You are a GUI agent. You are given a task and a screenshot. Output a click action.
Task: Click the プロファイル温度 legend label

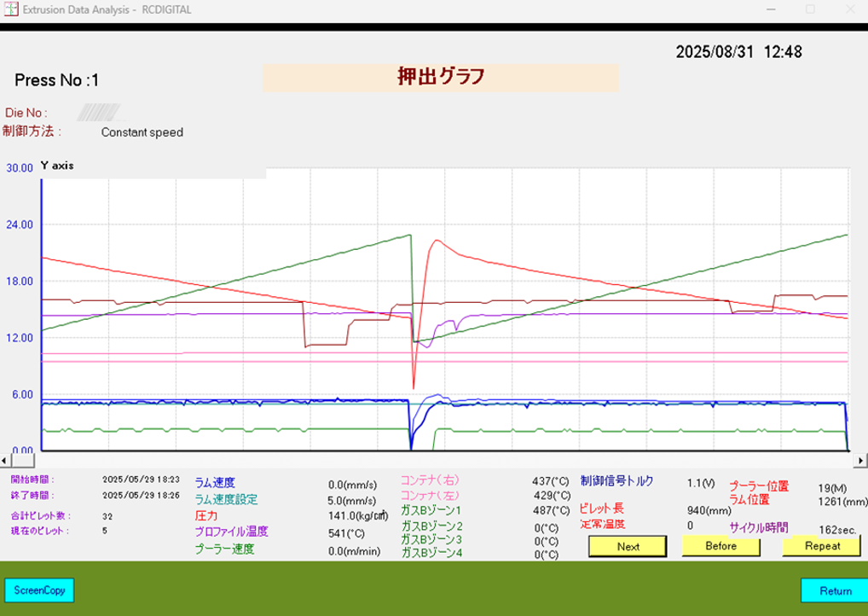point(231,532)
